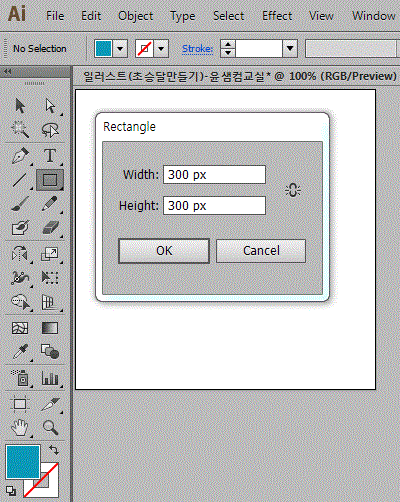400x502 pixels.
Task: Confirm the Rectangle dialog with OK
Action: (x=164, y=251)
